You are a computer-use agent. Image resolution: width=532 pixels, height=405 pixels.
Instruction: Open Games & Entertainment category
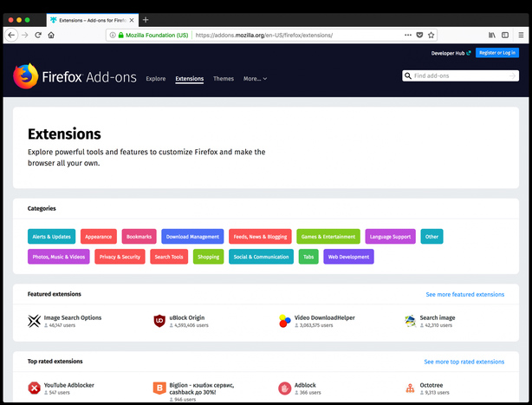click(x=328, y=237)
